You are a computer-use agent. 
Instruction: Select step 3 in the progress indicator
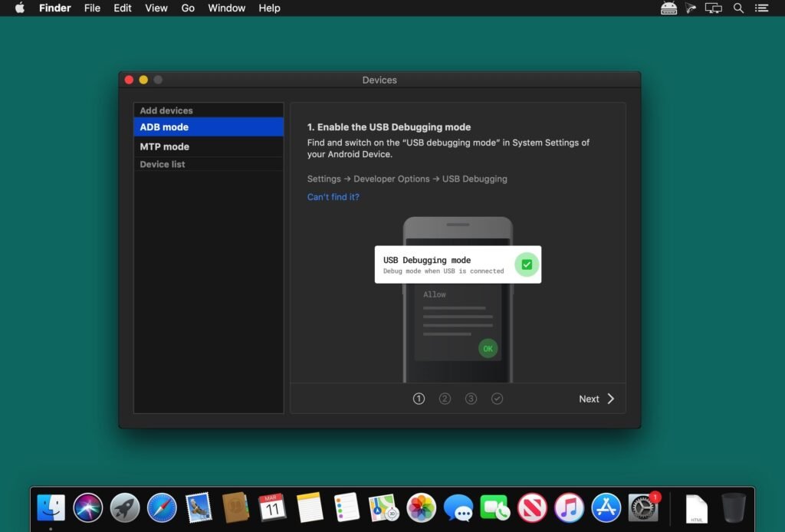471,399
